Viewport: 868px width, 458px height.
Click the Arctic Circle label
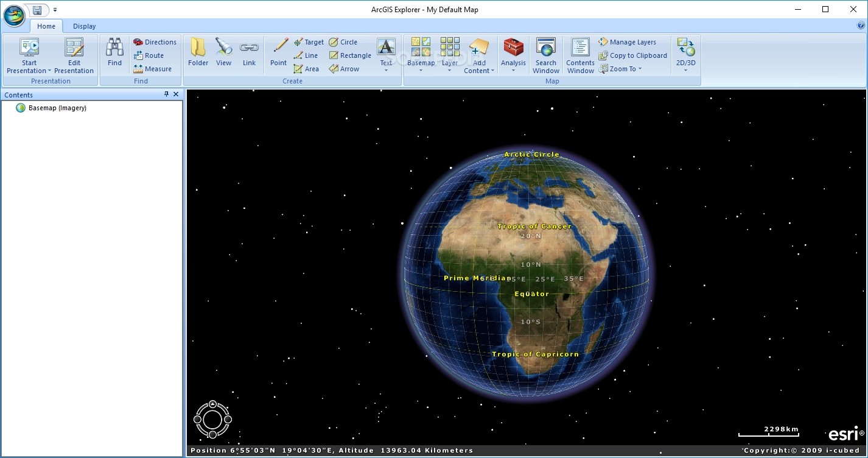pyautogui.click(x=531, y=154)
